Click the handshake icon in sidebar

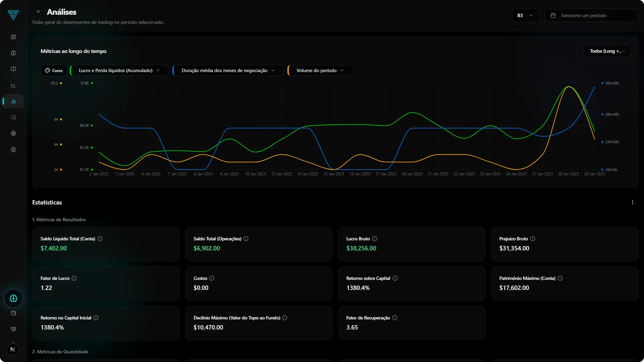13,329
